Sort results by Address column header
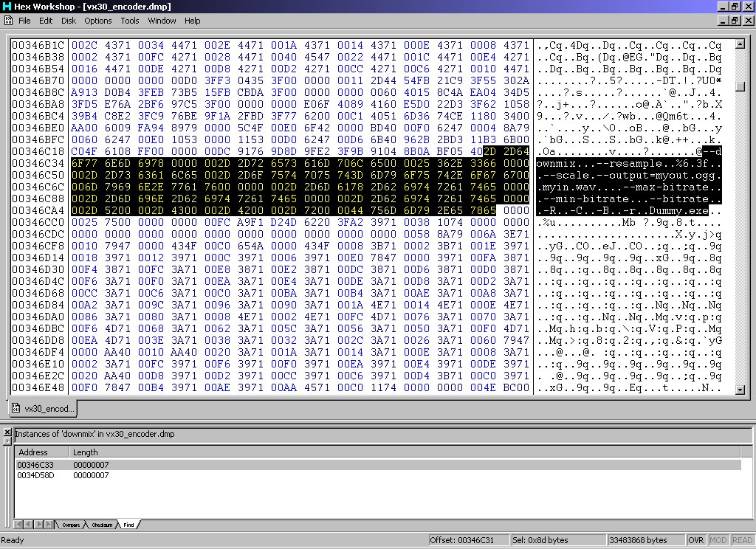The height and width of the screenshot is (549, 756). click(x=41, y=452)
